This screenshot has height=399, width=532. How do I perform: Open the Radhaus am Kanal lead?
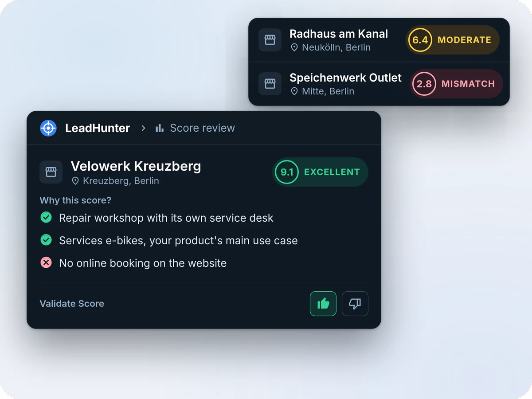339,34
